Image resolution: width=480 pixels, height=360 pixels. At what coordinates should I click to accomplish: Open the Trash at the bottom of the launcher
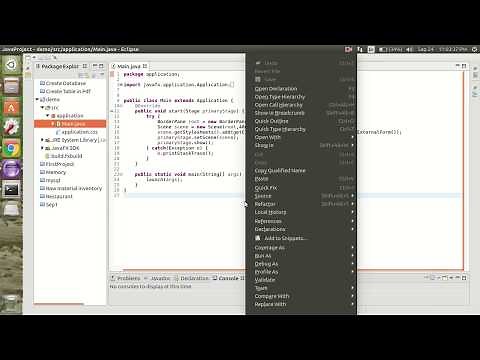point(11,303)
